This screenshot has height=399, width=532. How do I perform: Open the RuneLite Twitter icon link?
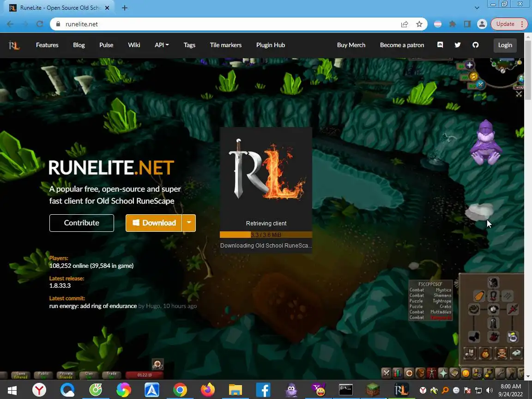click(457, 45)
